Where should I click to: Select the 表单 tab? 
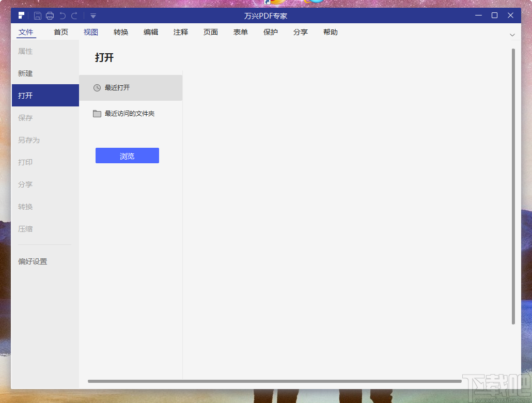tap(240, 32)
